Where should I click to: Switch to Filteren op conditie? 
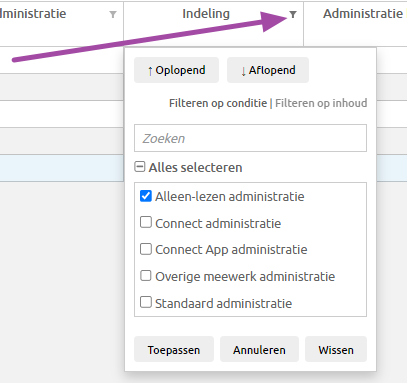[218, 103]
